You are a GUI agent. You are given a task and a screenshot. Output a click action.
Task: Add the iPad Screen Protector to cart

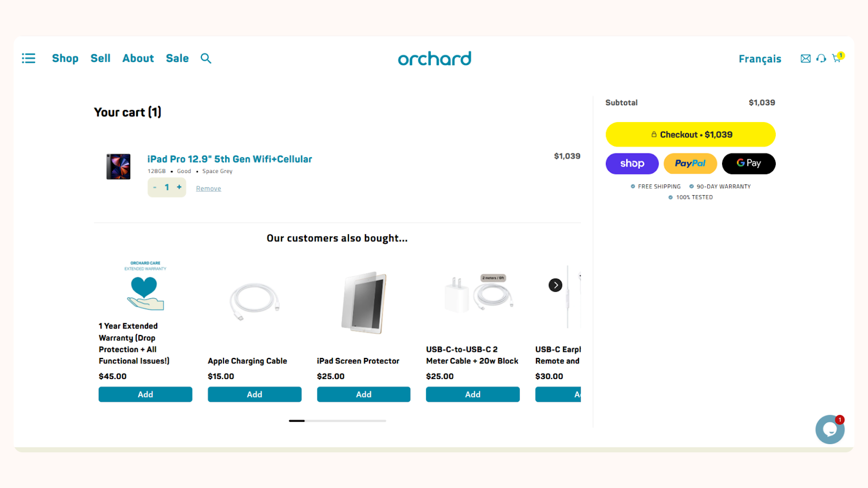[x=363, y=394]
